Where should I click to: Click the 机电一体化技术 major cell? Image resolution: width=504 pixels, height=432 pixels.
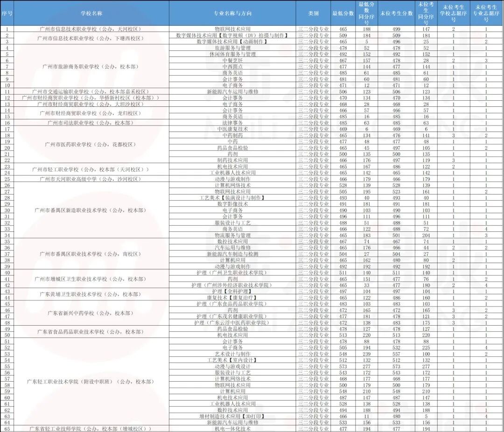point(233,429)
